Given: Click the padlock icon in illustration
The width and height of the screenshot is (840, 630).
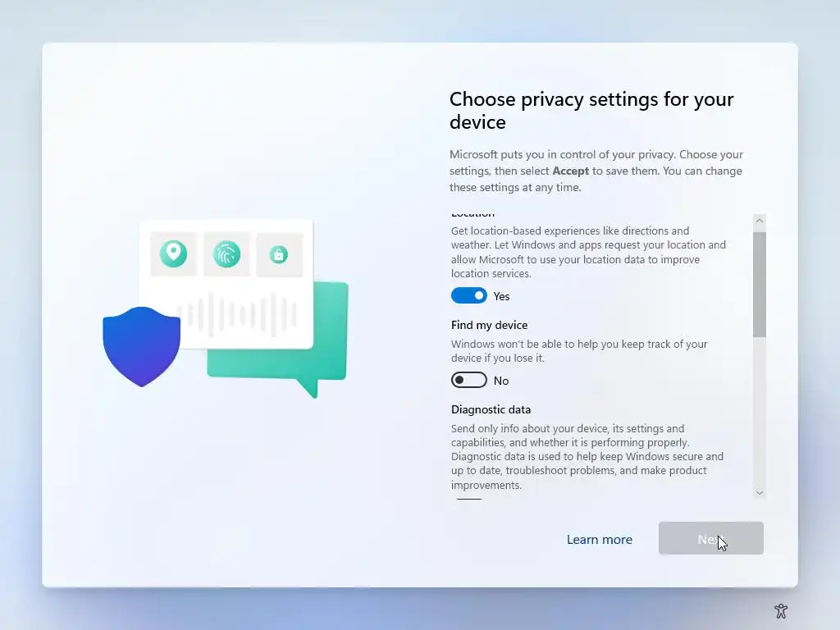Looking at the screenshot, I should pyautogui.click(x=279, y=254).
